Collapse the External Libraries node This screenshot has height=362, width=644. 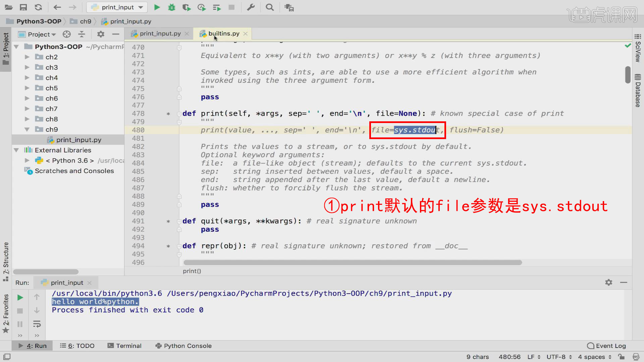click(x=16, y=150)
